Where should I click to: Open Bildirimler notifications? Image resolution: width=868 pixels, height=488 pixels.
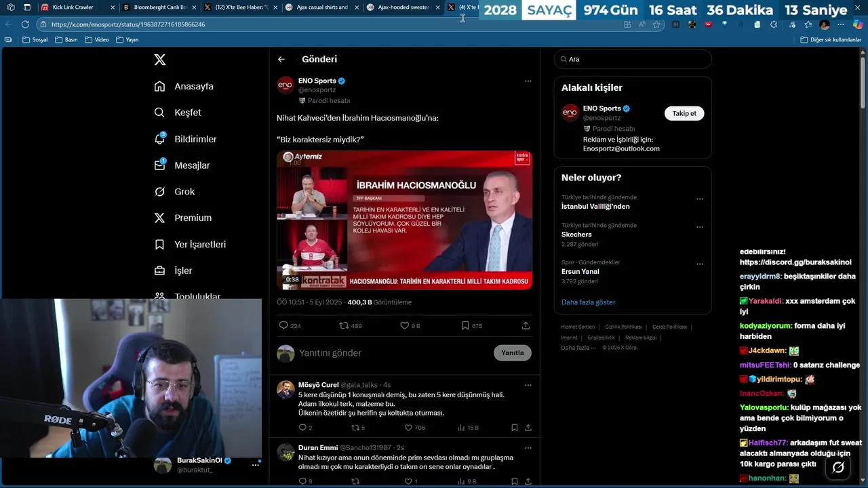pos(185,139)
